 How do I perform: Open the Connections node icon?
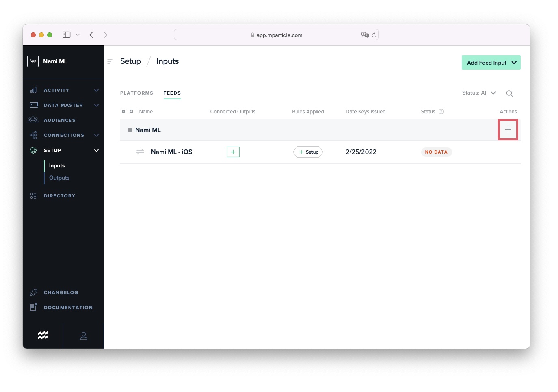(33, 135)
